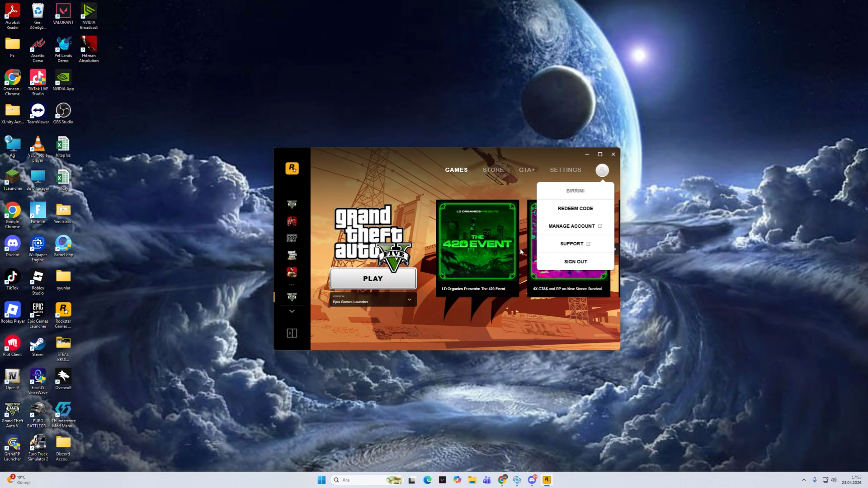Select the Rockstar Games desktop shortcut

(x=63, y=315)
